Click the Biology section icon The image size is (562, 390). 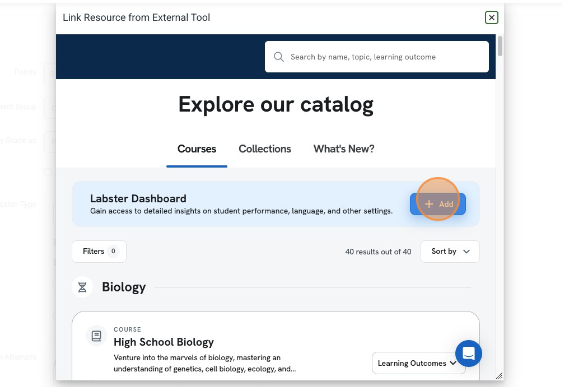82,287
